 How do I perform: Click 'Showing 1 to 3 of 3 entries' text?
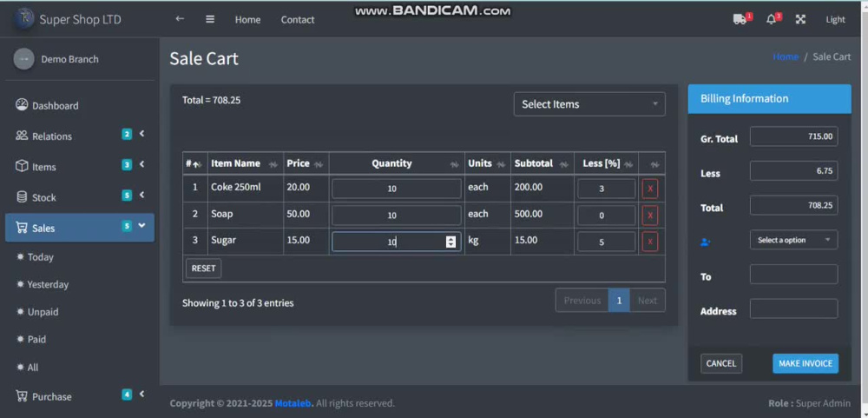coord(238,303)
